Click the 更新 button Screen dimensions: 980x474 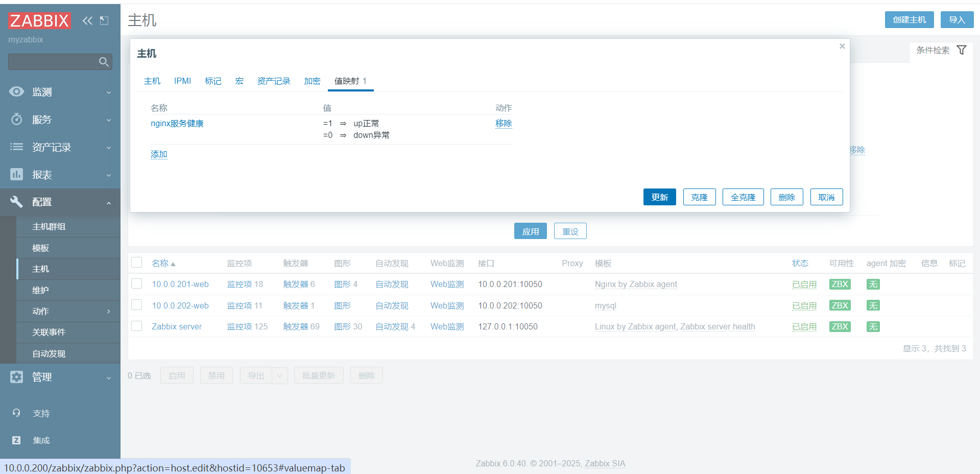[x=660, y=197]
